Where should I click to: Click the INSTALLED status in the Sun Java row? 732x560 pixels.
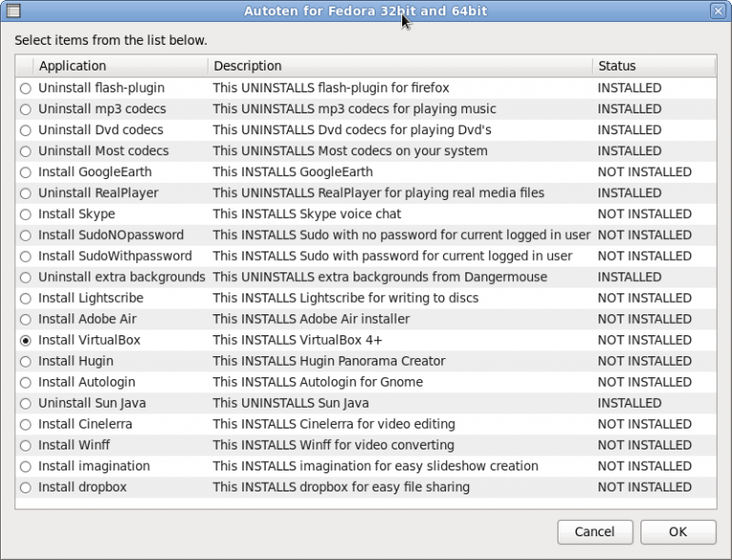coord(630,403)
